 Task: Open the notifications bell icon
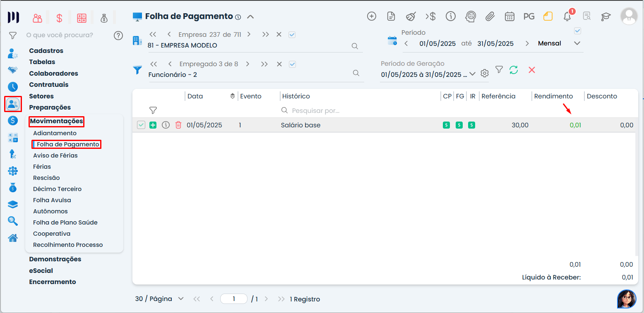coord(567,17)
